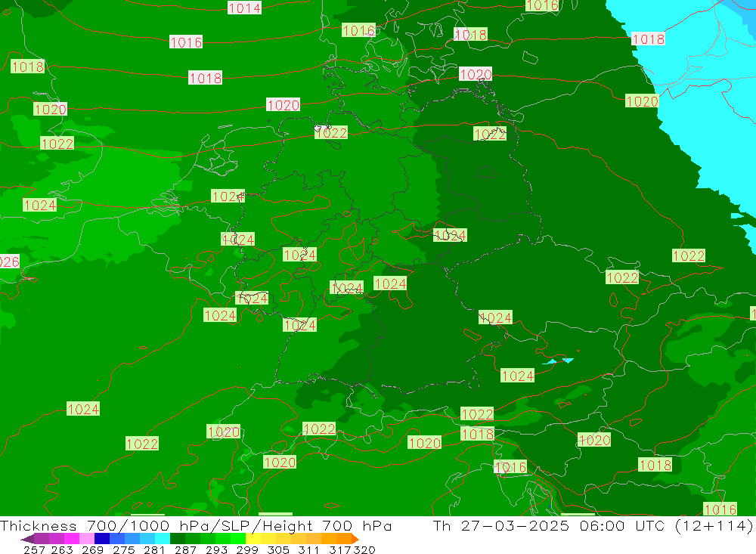Click the 257 legend value
756x554 pixels.
pos(34,549)
